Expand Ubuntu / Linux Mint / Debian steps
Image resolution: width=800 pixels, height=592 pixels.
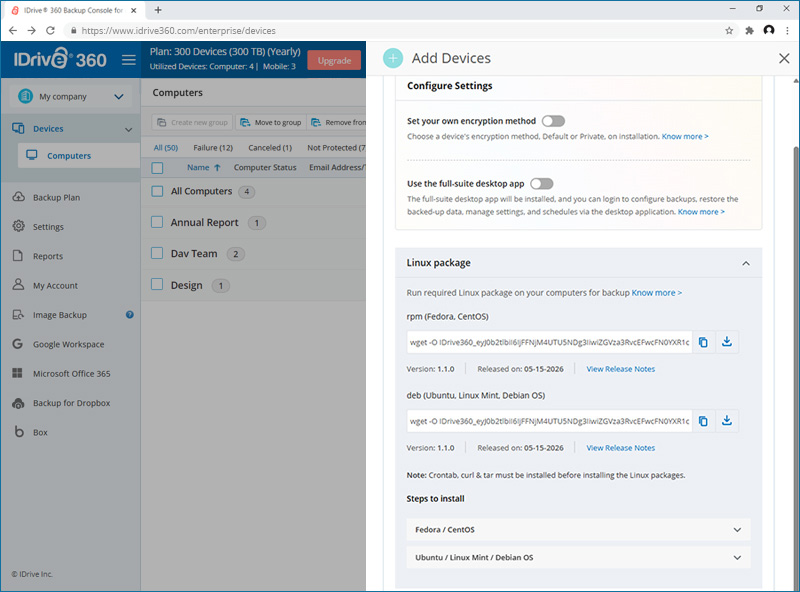(579, 557)
